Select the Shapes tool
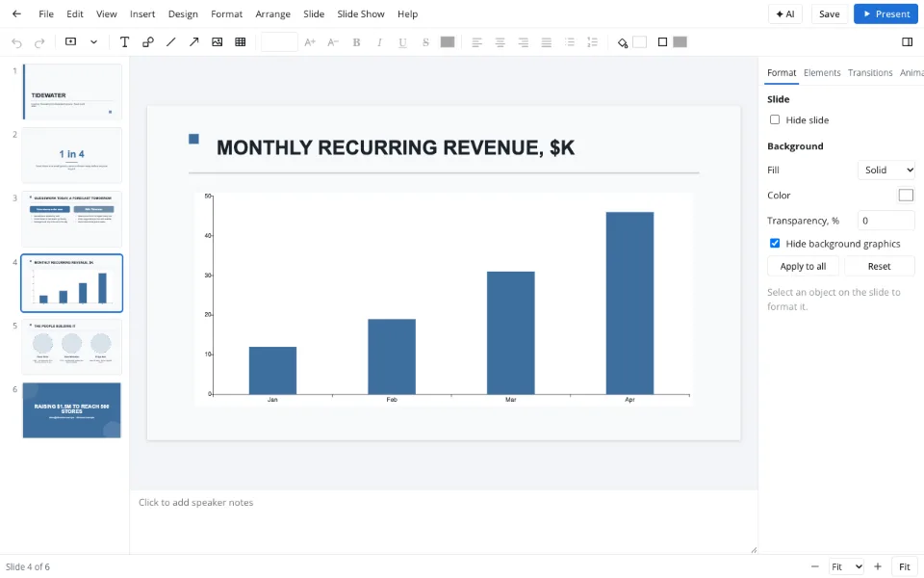The image size is (924, 578). click(x=148, y=41)
